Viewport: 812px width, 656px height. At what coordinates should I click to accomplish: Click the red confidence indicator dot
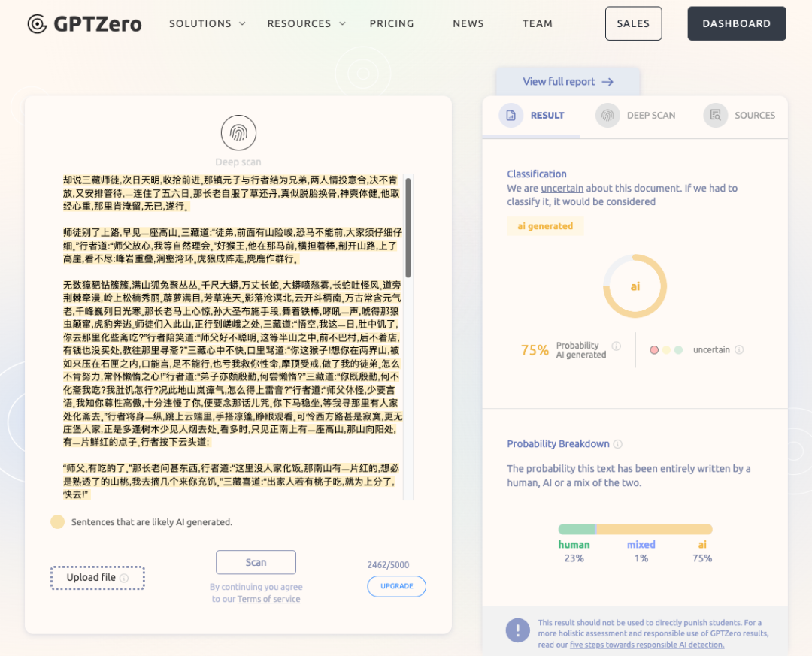(654, 350)
